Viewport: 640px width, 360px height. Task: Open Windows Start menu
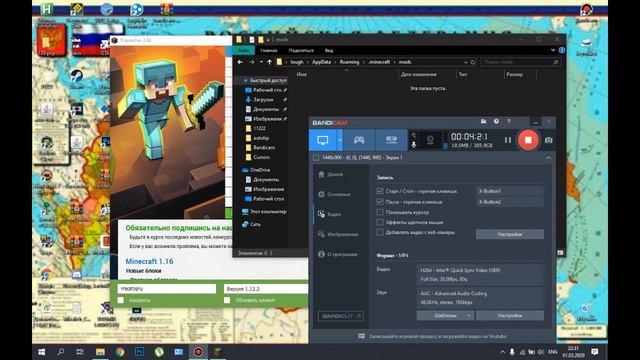pos(42,351)
